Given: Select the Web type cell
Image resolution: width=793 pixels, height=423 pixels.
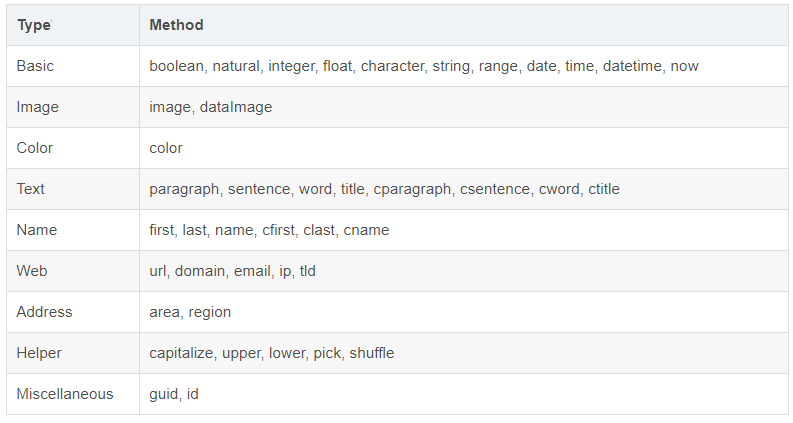Looking at the screenshot, I should [x=32, y=271].
